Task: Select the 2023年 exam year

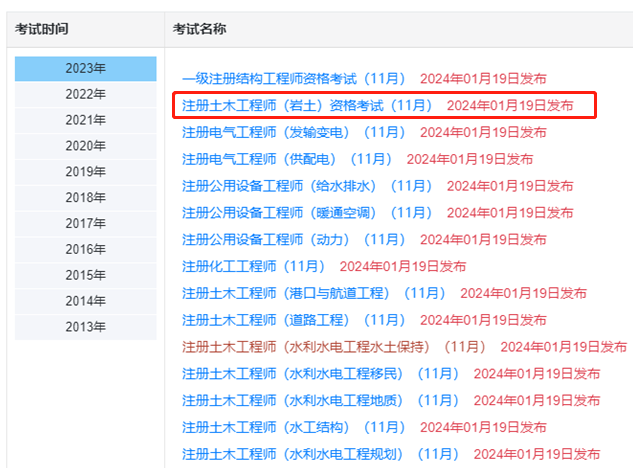Action: coord(85,68)
